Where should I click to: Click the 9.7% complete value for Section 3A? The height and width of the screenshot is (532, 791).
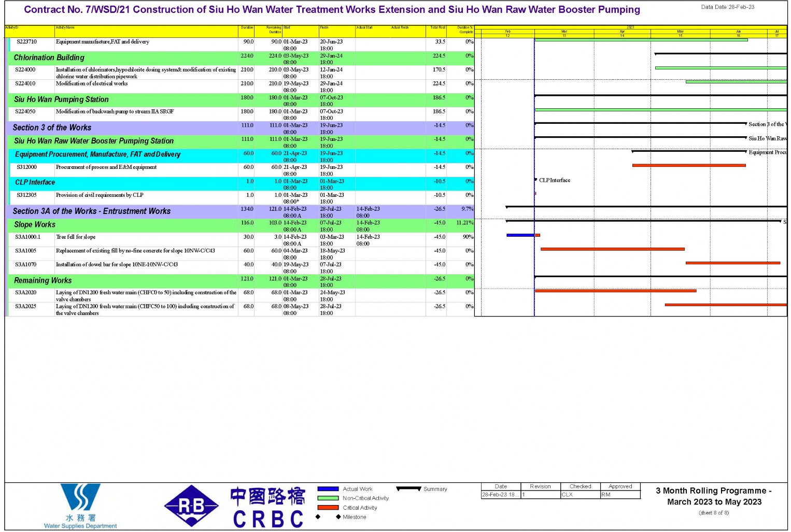click(x=468, y=209)
